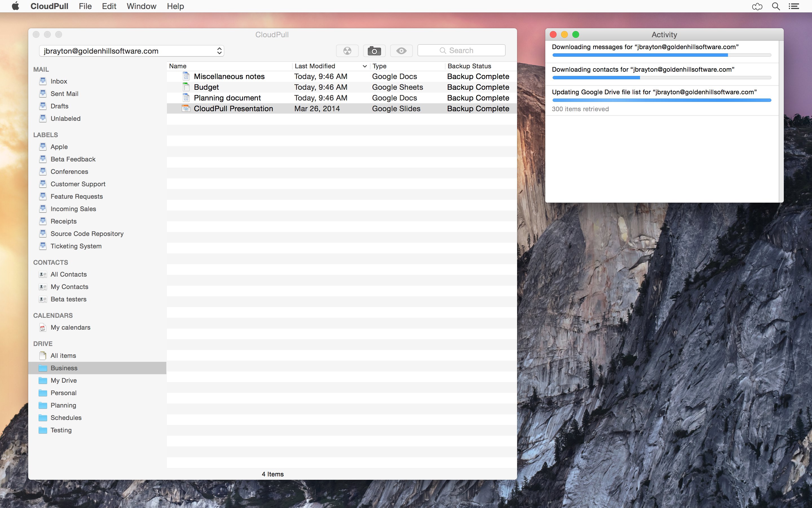This screenshot has width=812, height=508.
Task: Select the Feature Requests label
Action: click(76, 196)
